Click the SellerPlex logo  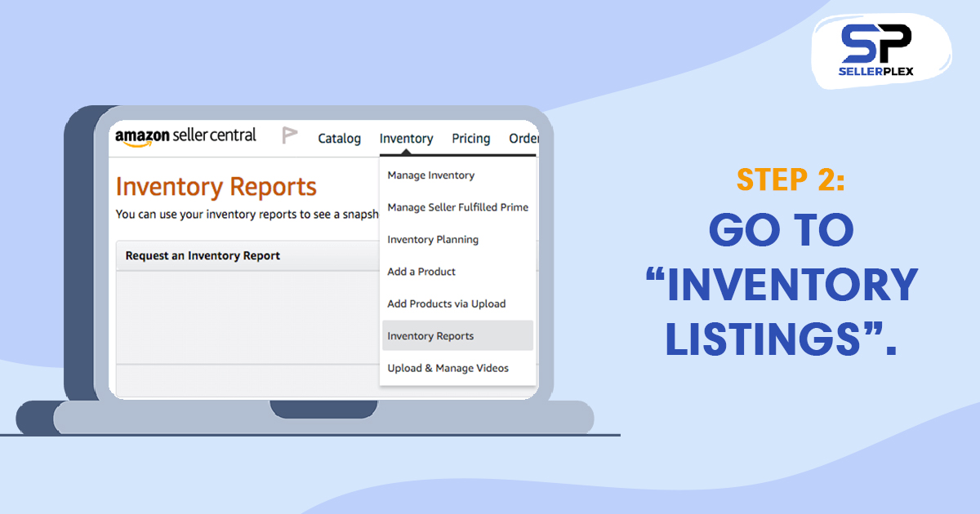[876, 51]
